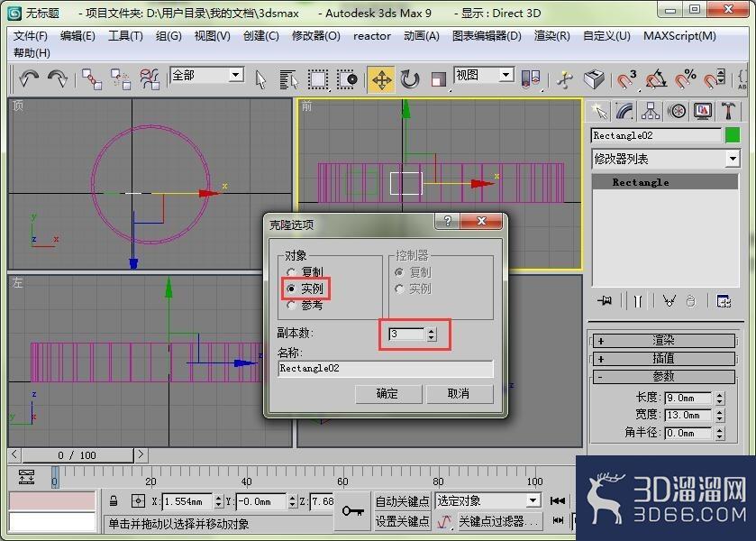Screen dimensions: 756x541
Task: Toggle the Window/Crossing selection mode
Action: pos(347,79)
